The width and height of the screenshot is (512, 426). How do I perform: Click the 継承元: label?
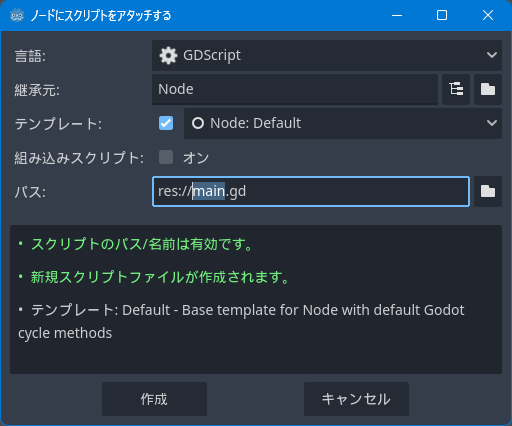tap(37, 90)
